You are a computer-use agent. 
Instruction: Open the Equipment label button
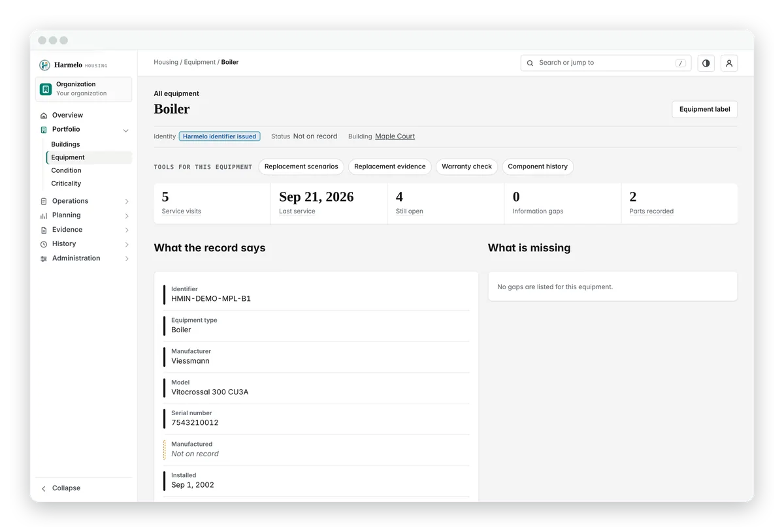point(704,110)
